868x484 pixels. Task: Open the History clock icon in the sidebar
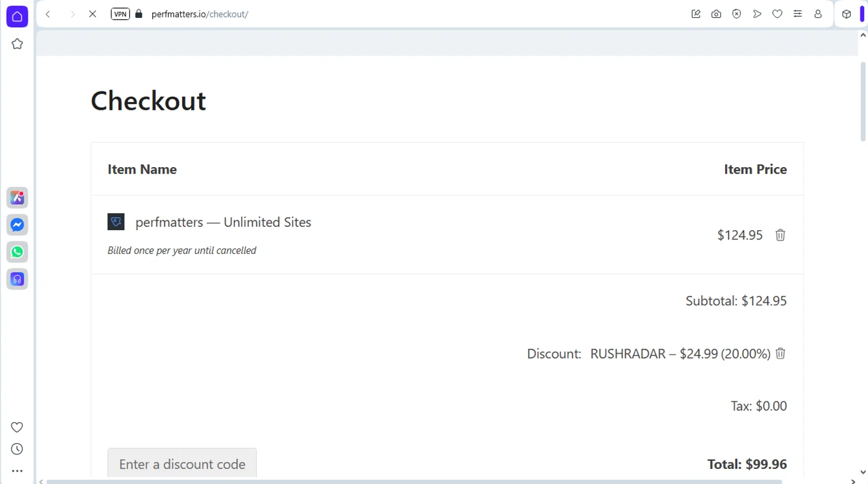(x=17, y=449)
